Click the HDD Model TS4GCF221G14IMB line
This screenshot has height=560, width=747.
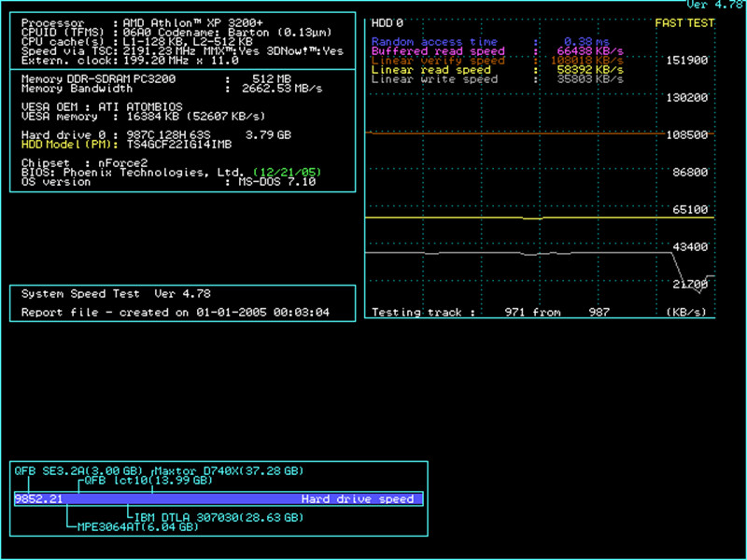click(x=126, y=145)
